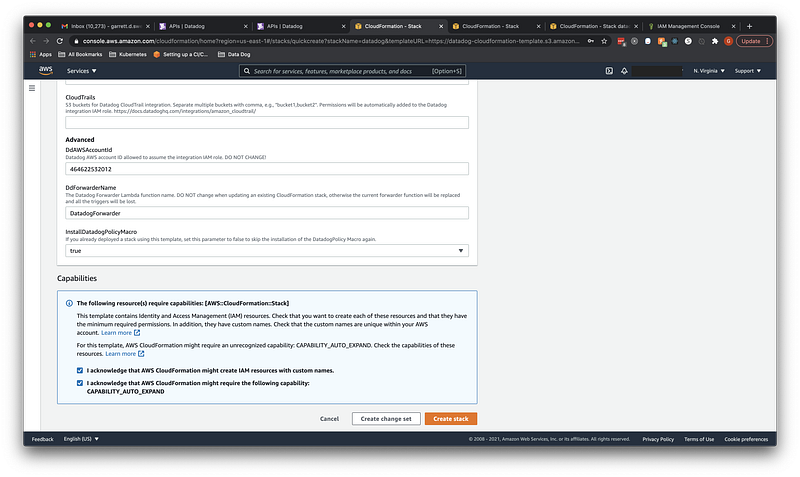This screenshot has height=477, width=800.
Task: Bookmark this page with the star icon
Action: 604,41
